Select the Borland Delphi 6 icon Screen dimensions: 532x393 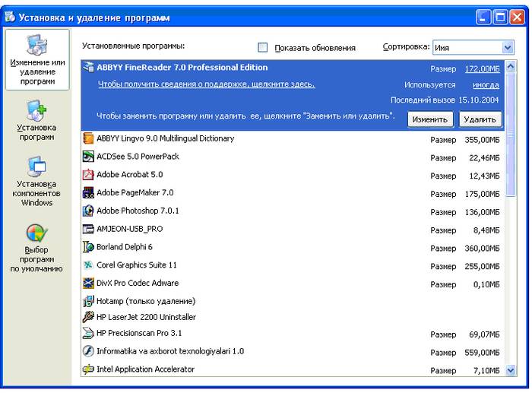(88, 247)
